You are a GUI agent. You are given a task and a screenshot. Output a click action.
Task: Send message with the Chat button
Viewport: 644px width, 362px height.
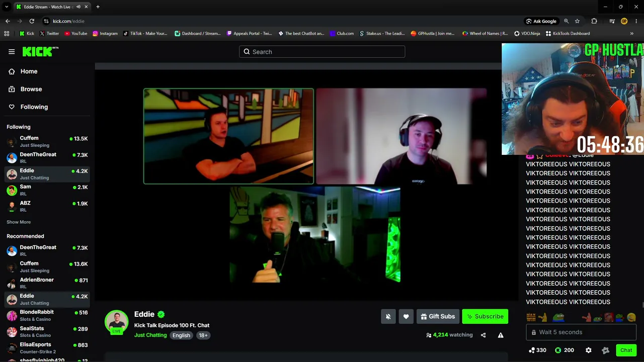(x=626, y=350)
